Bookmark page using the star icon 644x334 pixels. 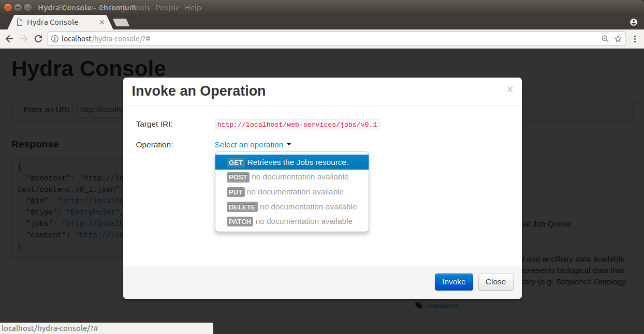[618, 39]
